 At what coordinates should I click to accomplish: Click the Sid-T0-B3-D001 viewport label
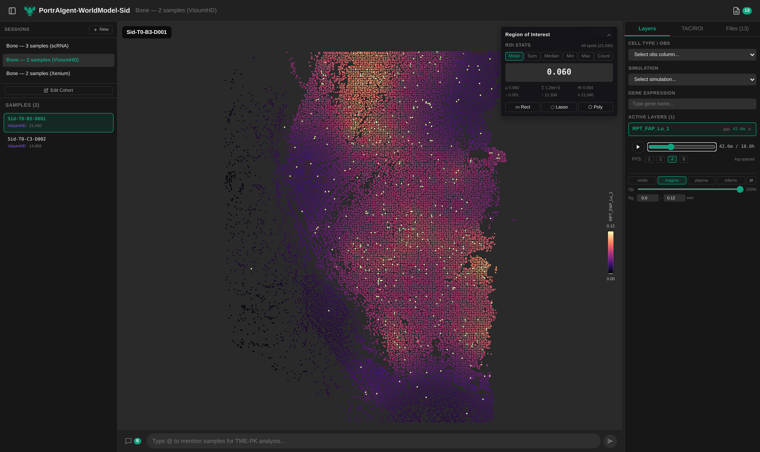pos(146,32)
